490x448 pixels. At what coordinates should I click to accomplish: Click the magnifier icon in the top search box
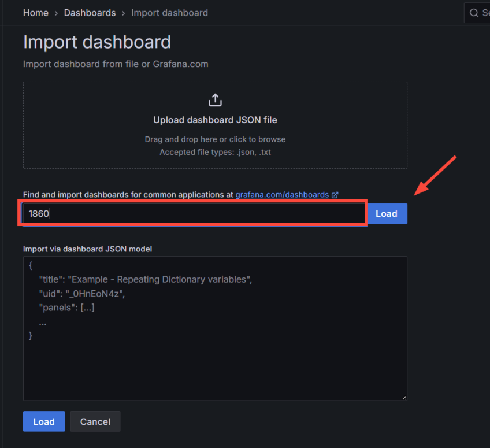tap(475, 12)
